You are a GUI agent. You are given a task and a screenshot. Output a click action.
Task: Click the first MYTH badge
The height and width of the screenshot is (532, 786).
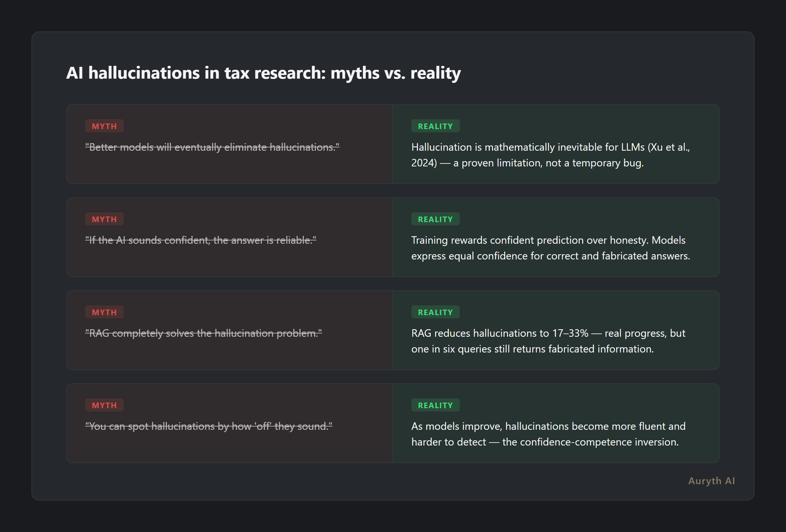point(104,126)
